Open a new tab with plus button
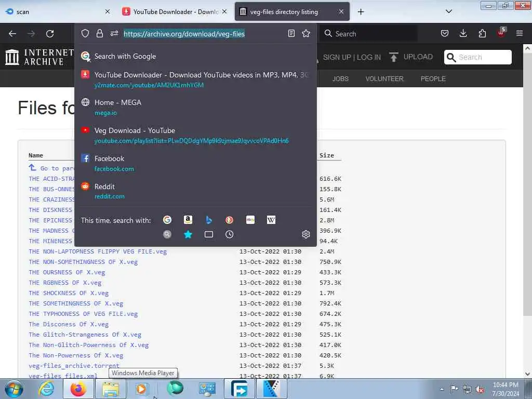532x399 pixels. tap(361, 12)
